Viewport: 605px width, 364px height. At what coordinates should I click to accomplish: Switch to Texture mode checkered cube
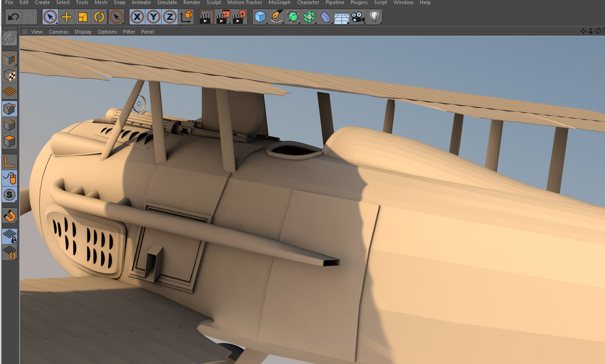[x=10, y=75]
